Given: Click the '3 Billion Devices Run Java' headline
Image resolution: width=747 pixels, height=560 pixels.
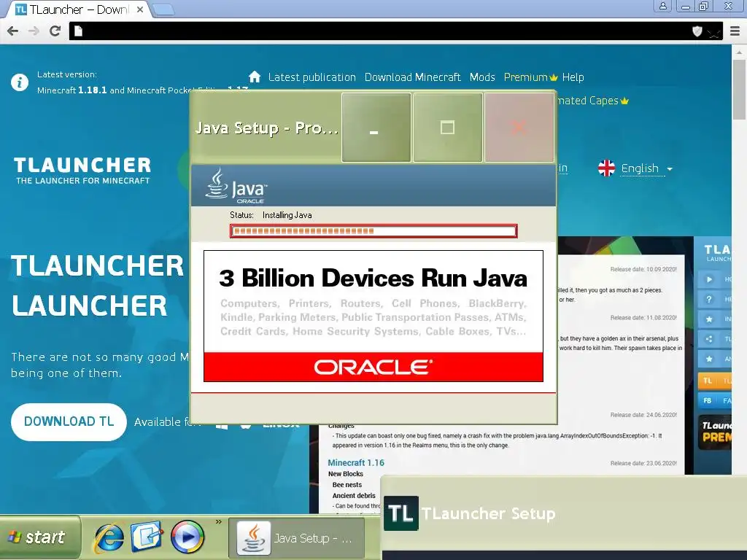Looking at the screenshot, I should tap(373, 278).
